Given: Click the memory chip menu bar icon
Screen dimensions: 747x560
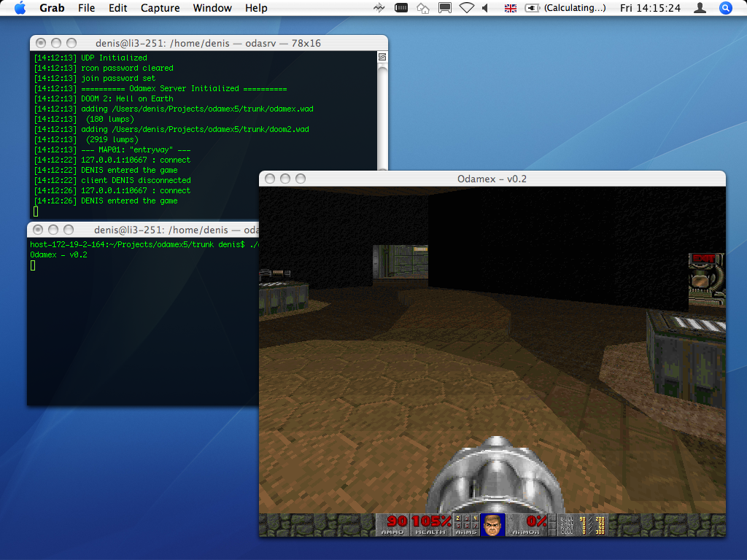Looking at the screenshot, I should pyautogui.click(x=401, y=8).
